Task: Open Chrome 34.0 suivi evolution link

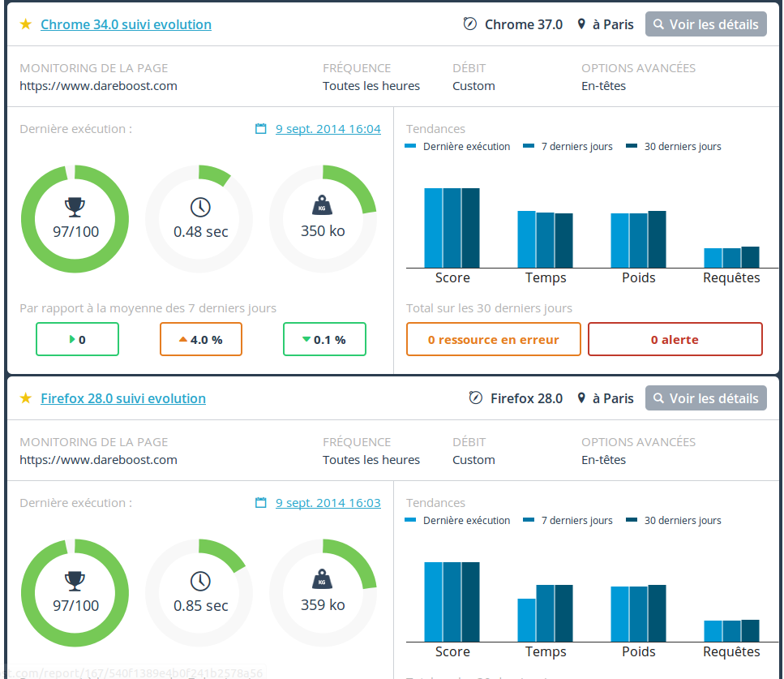Action: point(126,24)
